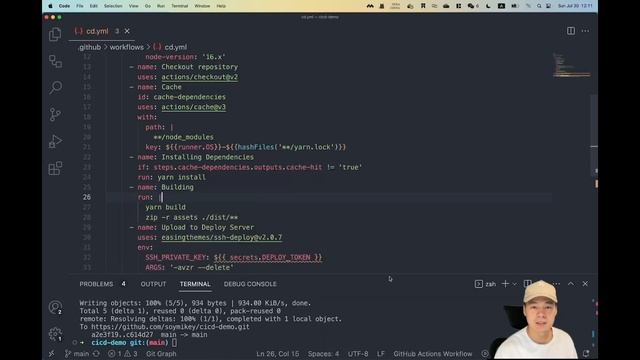Click 'run: yarn install' code line
The image size is (640, 360).
click(171, 178)
